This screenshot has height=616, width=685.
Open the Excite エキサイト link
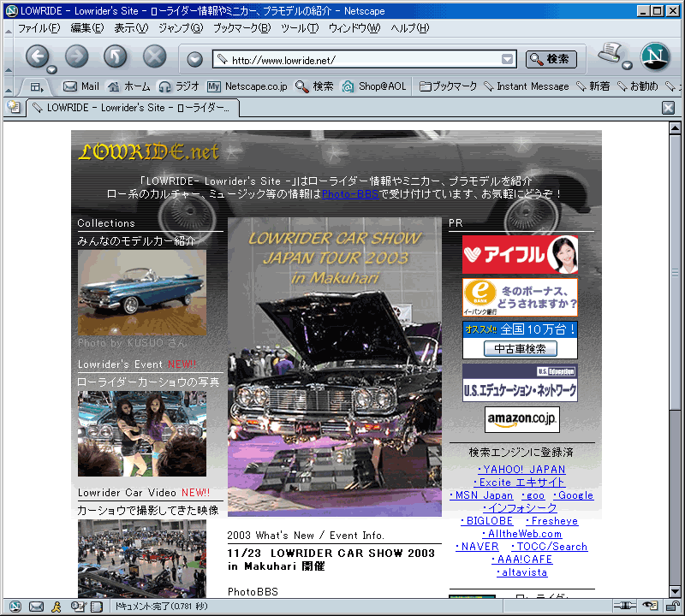click(x=520, y=483)
